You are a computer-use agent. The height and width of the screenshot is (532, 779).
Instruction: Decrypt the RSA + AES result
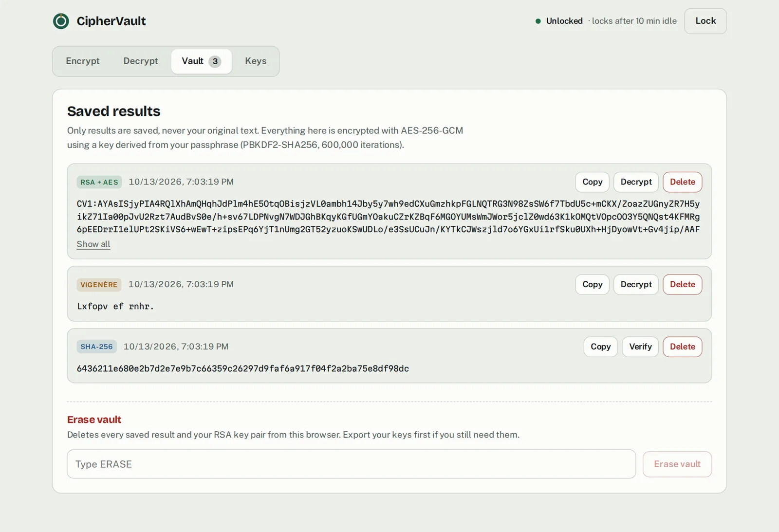[x=636, y=182]
